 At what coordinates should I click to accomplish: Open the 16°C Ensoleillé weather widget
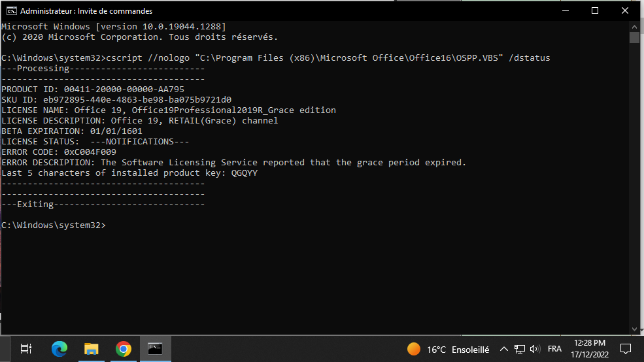point(448,350)
